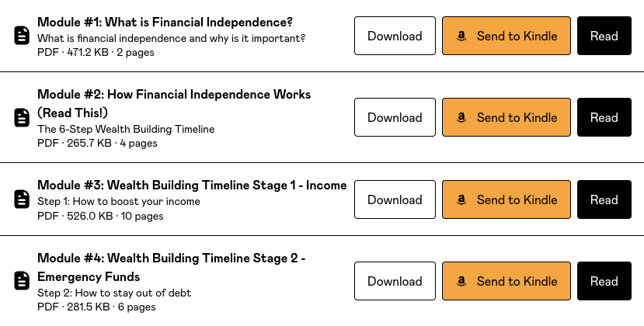Click the document icon beside Module #2

point(22,118)
